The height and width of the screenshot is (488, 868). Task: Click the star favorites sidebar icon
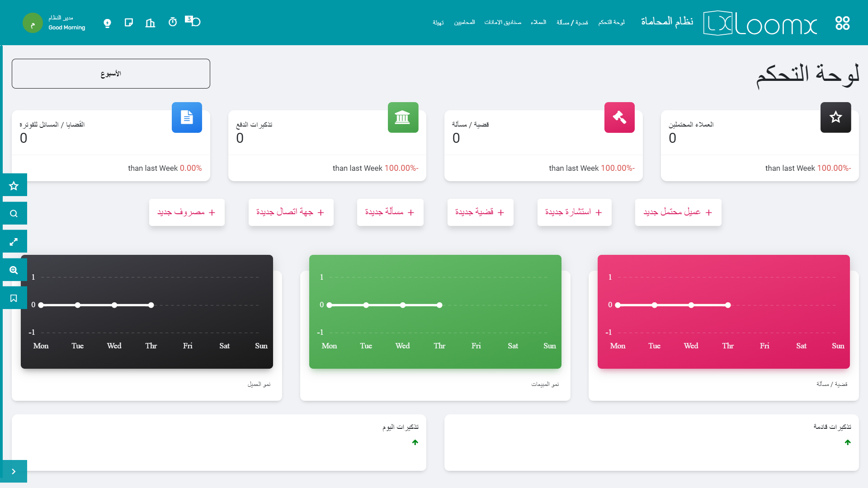click(x=14, y=185)
